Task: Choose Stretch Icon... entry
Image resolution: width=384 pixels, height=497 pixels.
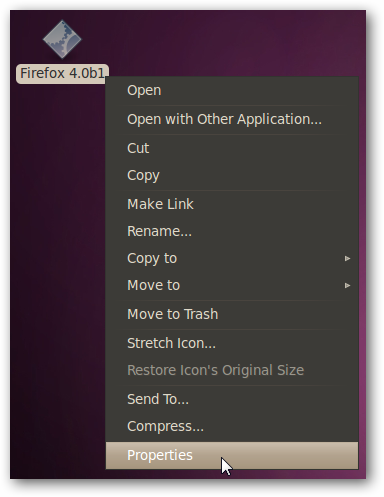Action: coord(232,343)
